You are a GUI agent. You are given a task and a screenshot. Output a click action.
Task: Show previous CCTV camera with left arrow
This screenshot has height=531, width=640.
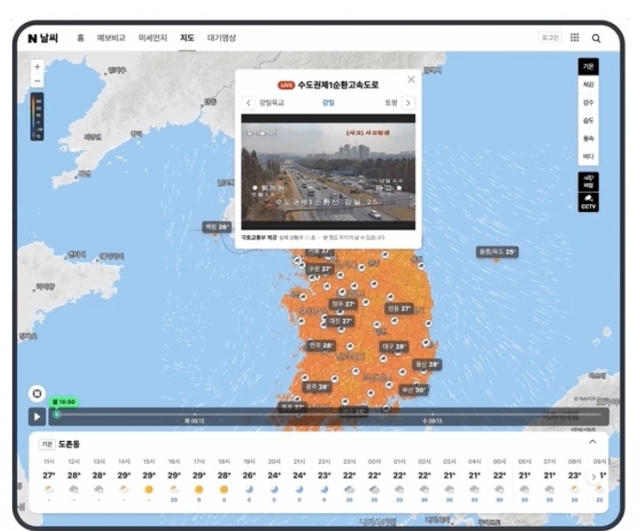248,103
